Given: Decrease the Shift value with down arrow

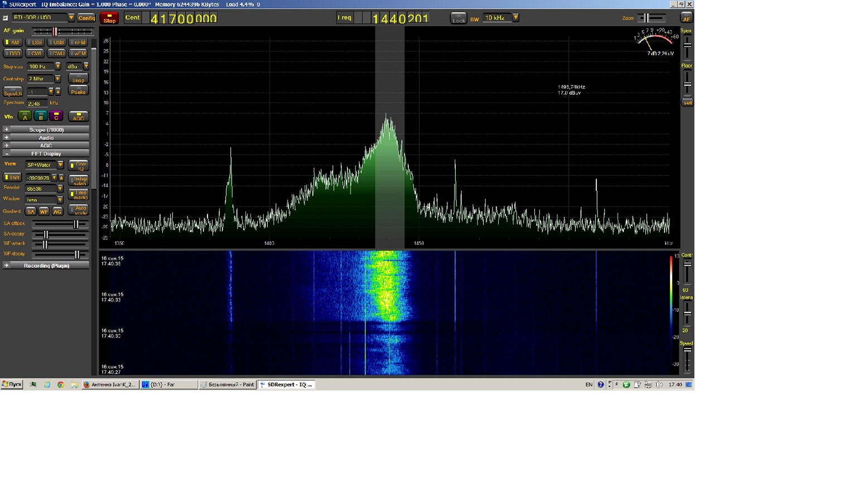Looking at the screenshot, I should pos(54,178).
